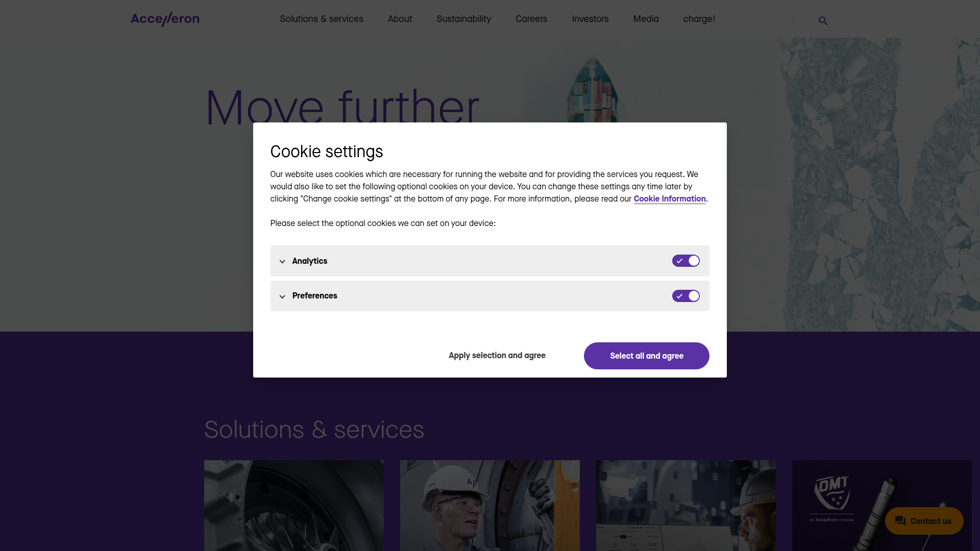Open the charge! menu item
Viewport: 980px width, 551px height.
click(699, 19)
